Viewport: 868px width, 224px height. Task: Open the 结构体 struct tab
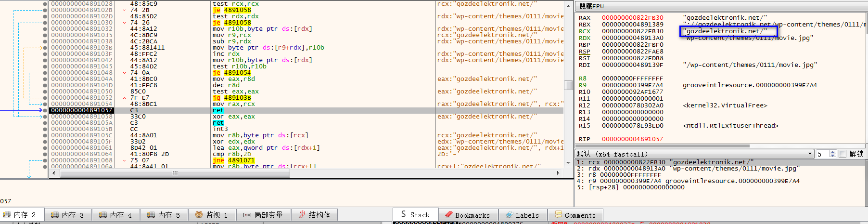click(x=314, y=215)
